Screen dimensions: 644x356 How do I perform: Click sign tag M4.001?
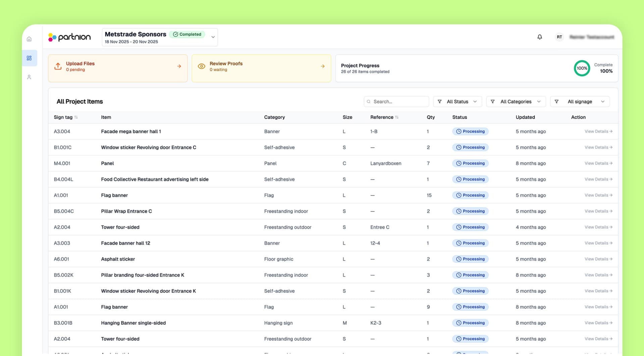tap(62, 163)
